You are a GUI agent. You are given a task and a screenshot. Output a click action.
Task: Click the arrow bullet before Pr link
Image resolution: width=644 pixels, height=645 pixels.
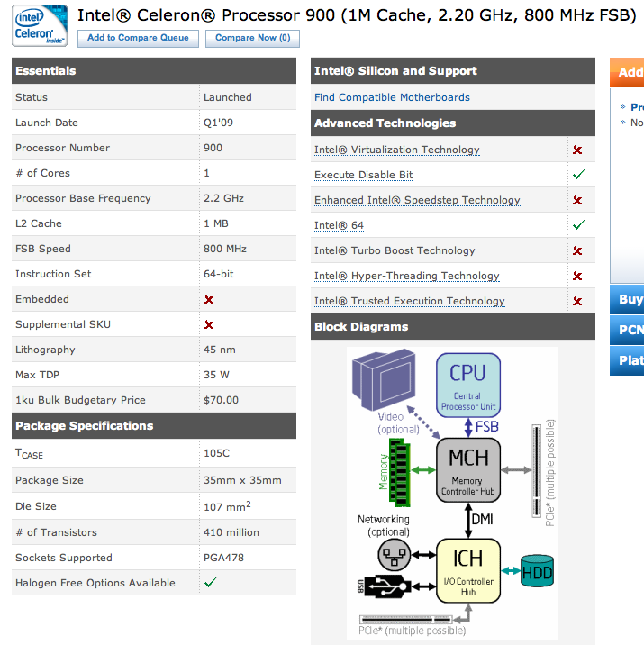(x=622, y=107)
